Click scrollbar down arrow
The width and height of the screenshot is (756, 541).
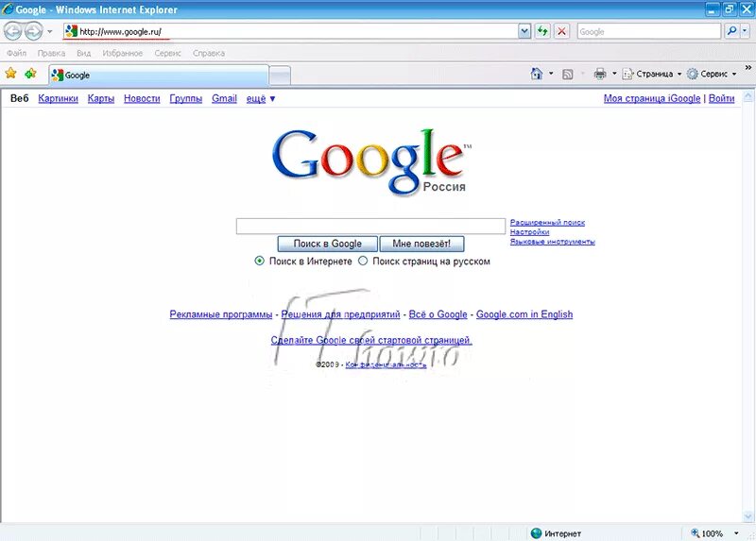(x=747, y=516)
